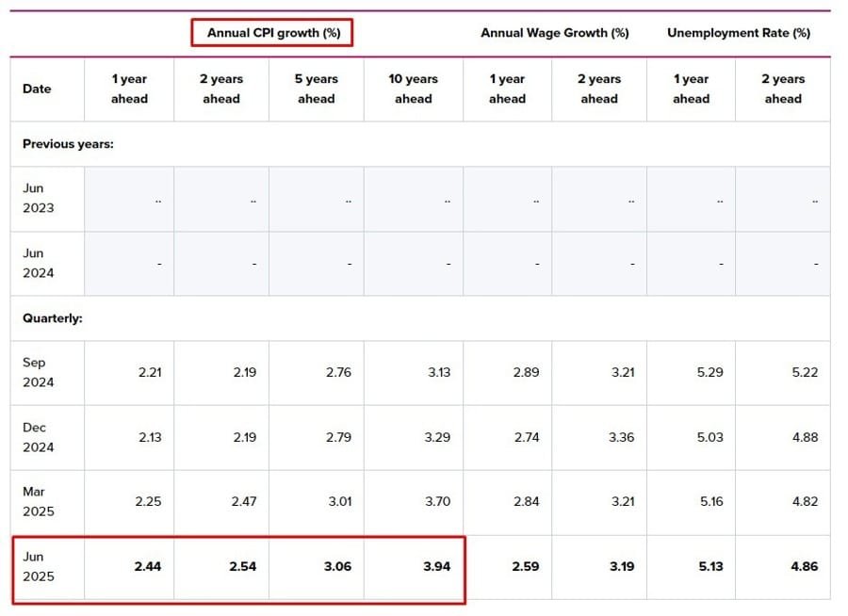The image size is (848, 616).
Task: Click the 5 years ahead column header
Action: click(x=316, y=89)
